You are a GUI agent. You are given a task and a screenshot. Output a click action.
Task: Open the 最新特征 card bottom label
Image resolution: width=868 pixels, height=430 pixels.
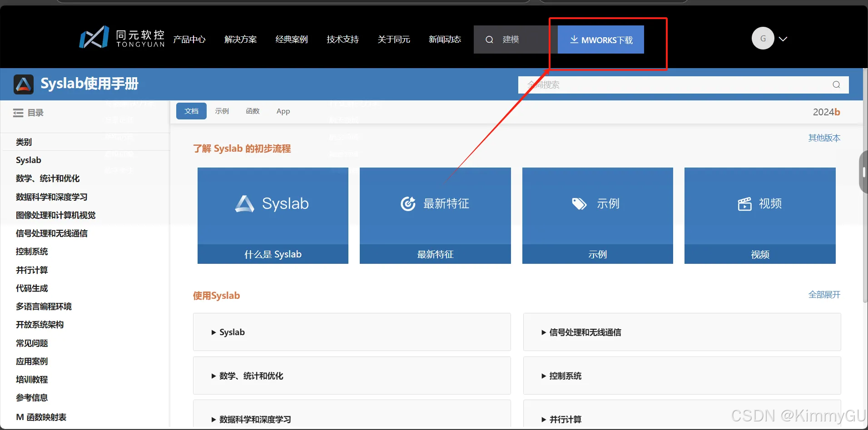[x=435, y=254]
